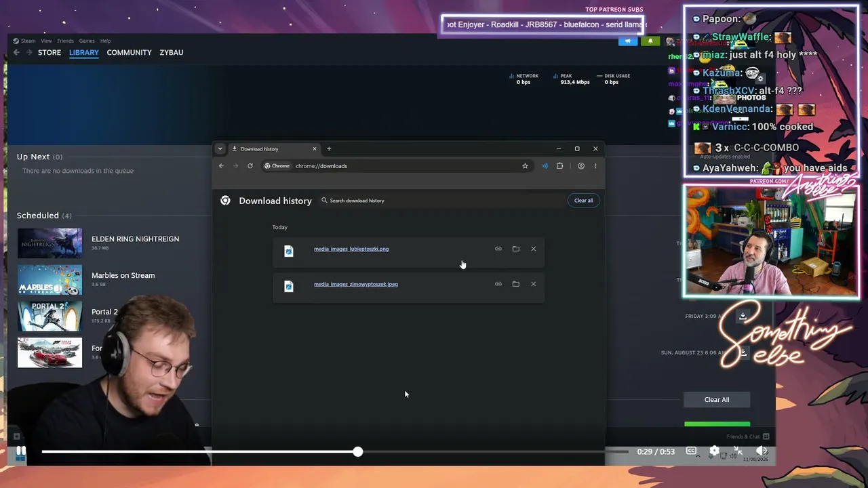Navigate forward in the Steam window
The image size is (868, 488).
[29, 52]
